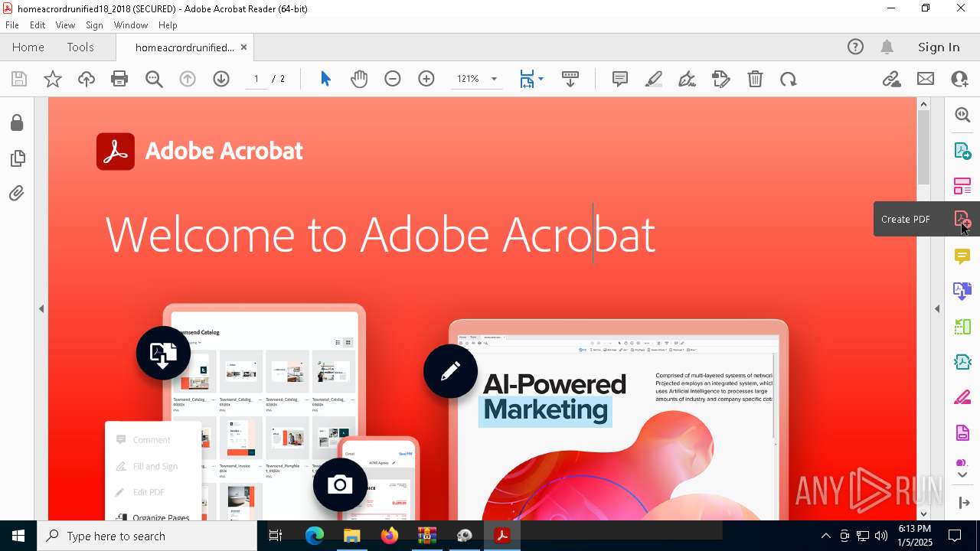Open the purple Combine Files tool
Screen dimensions: 980x551
click(962, 291)
